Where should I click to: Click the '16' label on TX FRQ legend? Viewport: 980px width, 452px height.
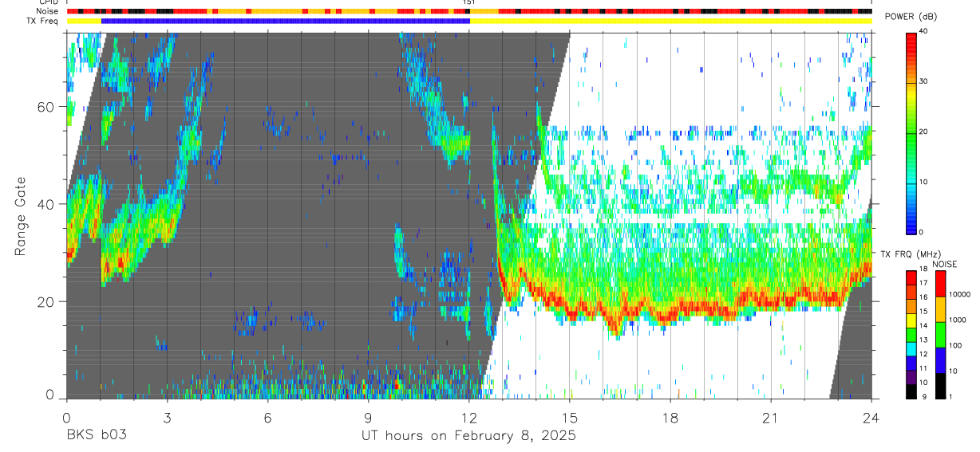tap(923, 297)
